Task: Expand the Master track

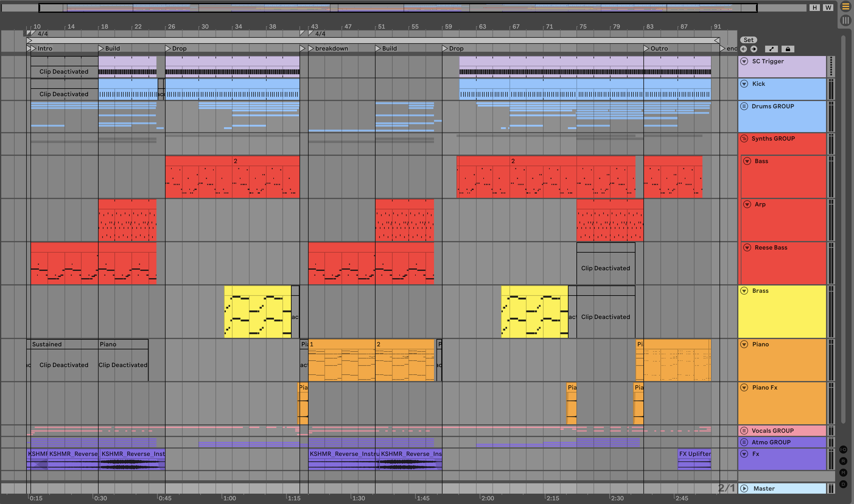Action: (744, 488)
